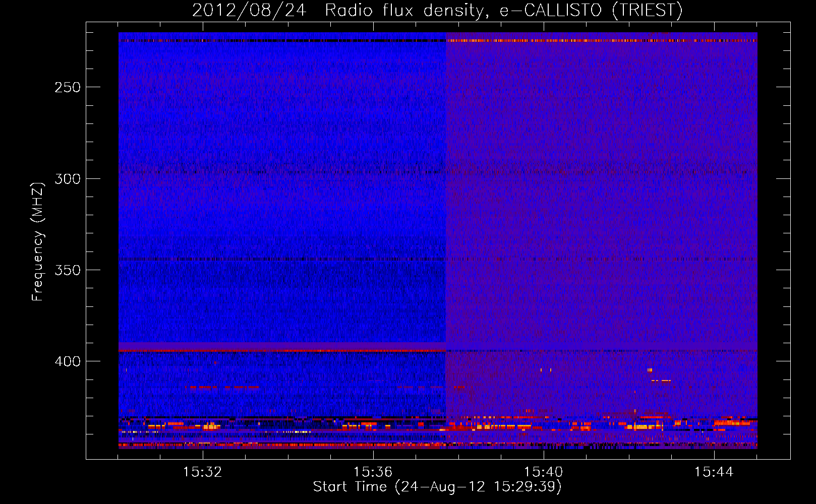Click the plot title '2012/08/24 Radio flux density'
Viewport: 816px width, 504px height.
click(338, 11)
